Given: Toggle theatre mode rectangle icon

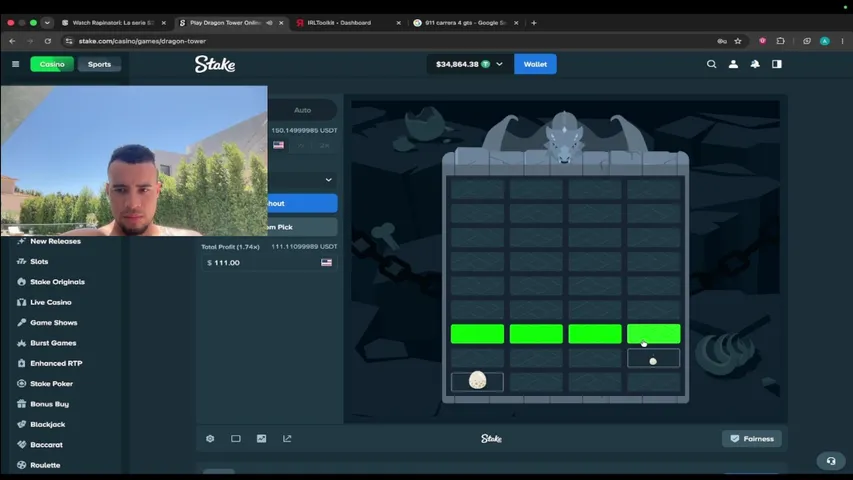Looking at the screenshot, I should click(x=236, y=439).
